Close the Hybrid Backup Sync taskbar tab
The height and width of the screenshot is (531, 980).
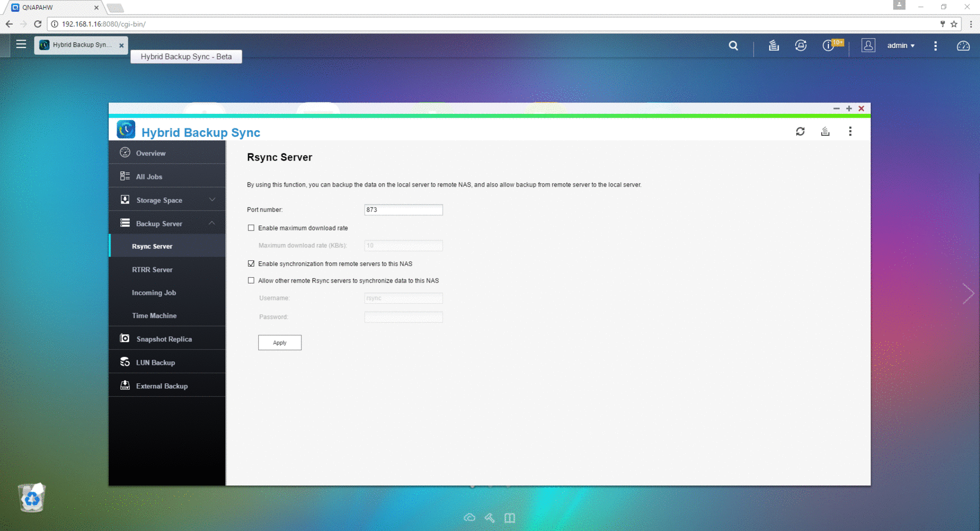[x=121, y=46]
